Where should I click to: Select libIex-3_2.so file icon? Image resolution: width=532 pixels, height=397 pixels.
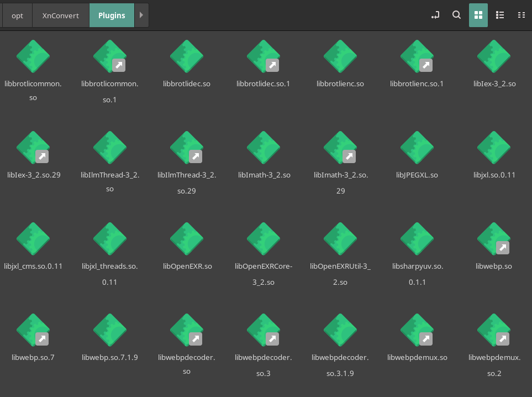494,56
